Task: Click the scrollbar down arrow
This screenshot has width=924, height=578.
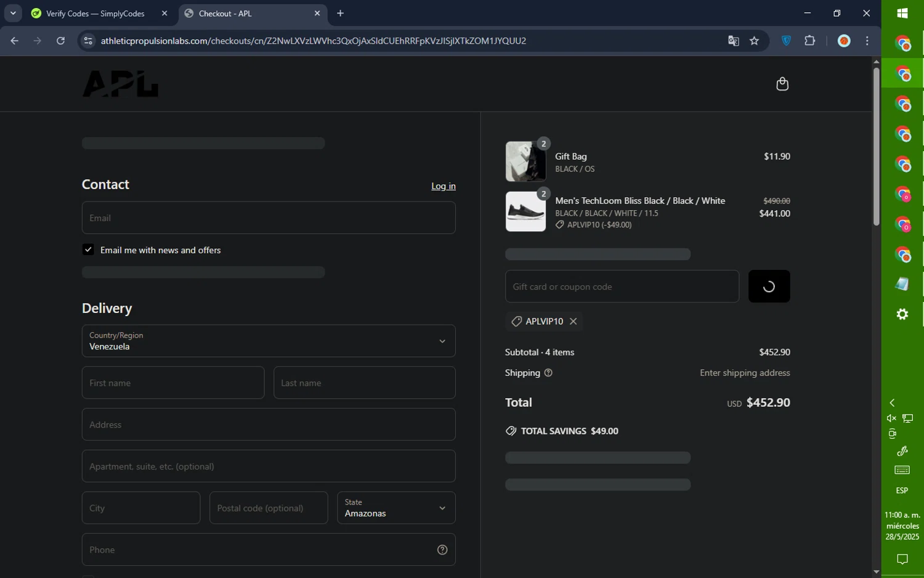Action: [x=876, y=572]
